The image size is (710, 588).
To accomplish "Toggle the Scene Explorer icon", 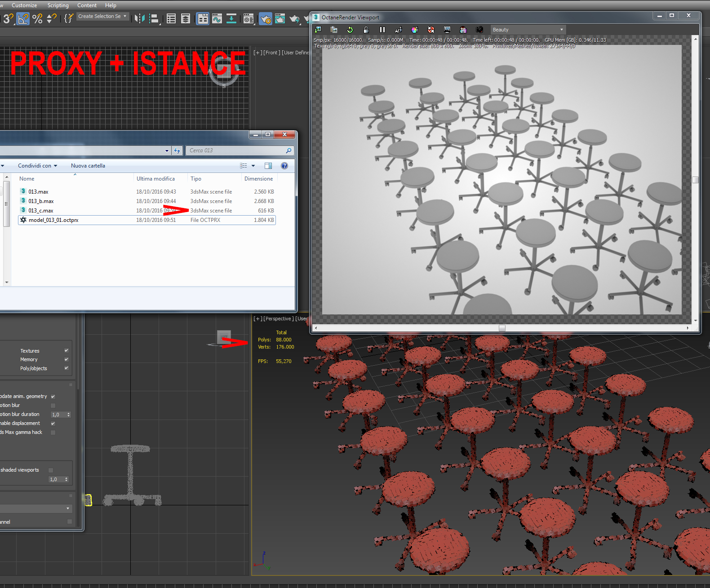I will point(171,18).
